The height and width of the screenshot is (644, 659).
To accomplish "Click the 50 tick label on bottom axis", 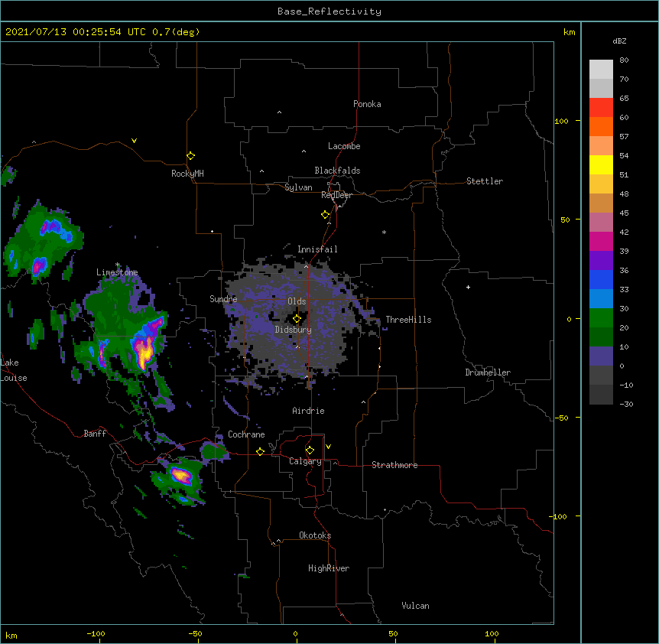I will tap(393, 633).
